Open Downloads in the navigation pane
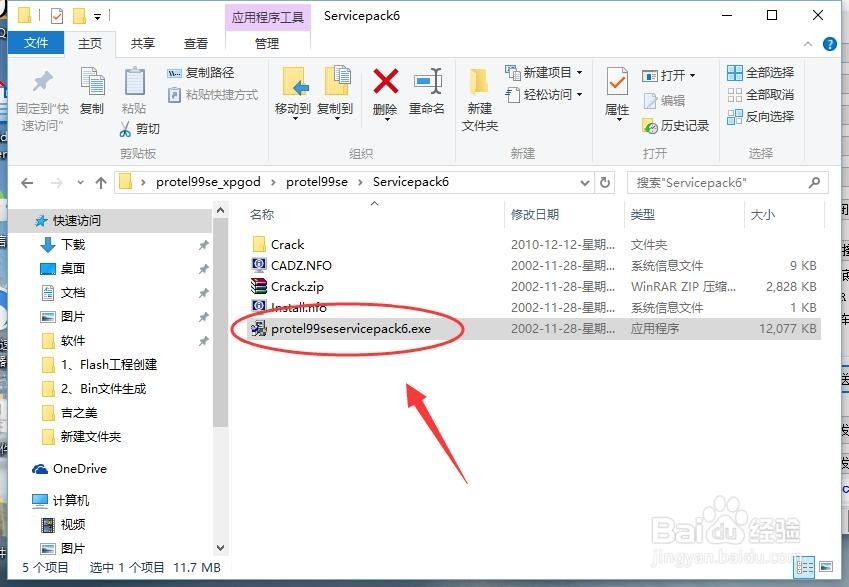Viewport: 849px width, 587px height. [x=73, y=245]
